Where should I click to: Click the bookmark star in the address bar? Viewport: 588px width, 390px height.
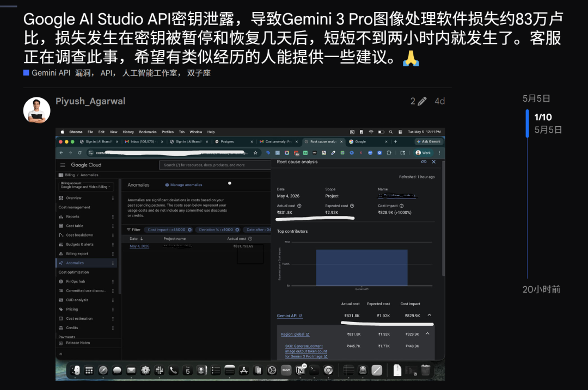click(255, 152)
